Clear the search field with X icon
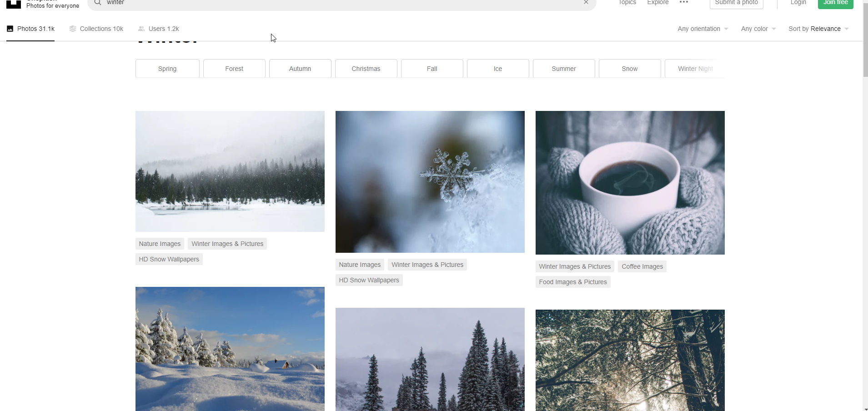This screenshot has height=411, width=868. [586, 2]
